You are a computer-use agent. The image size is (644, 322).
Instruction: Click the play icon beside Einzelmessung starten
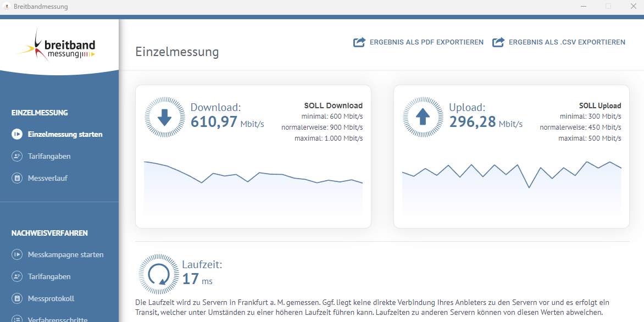pos(17,134)
